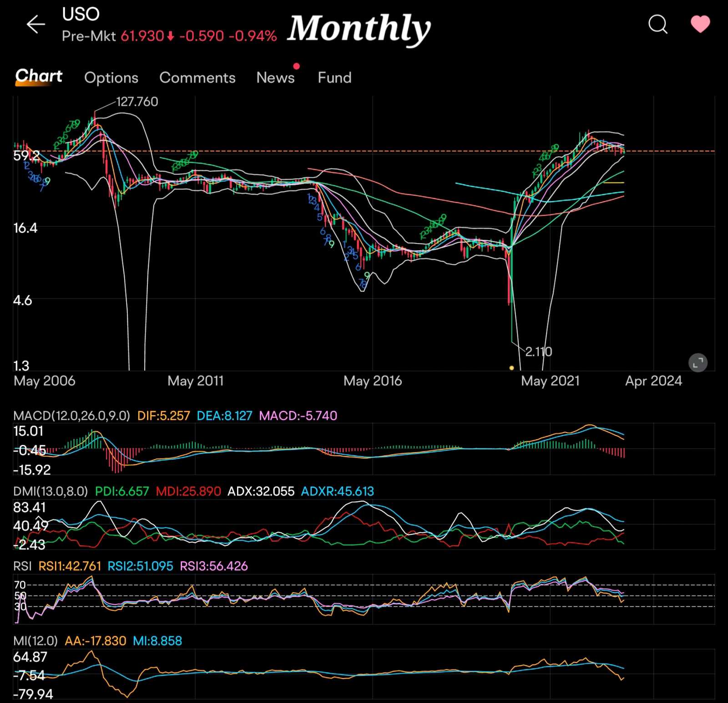Viewport: 728px width, 703px height.
Task: Tap the May 2016 date label
Action: pyautogui.click(x=372, y=381)
